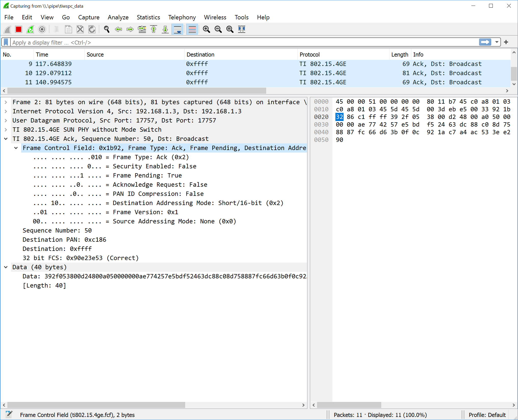Expand Internet Protocol Version 4 node
Image resolution: width=518 pixels, height=420 pixels.
6,111
